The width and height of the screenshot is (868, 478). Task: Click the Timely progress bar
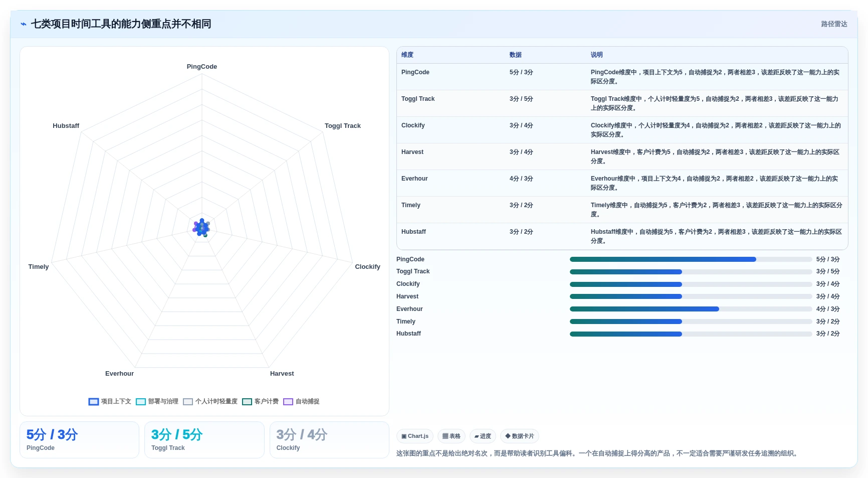(691, 322)
